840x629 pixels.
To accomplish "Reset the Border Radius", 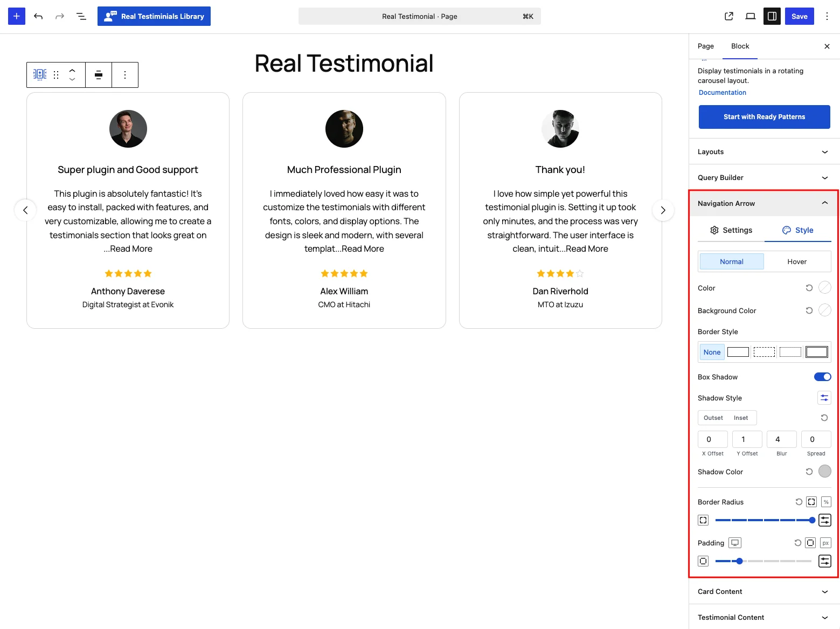I will click(x=799, y=502).
